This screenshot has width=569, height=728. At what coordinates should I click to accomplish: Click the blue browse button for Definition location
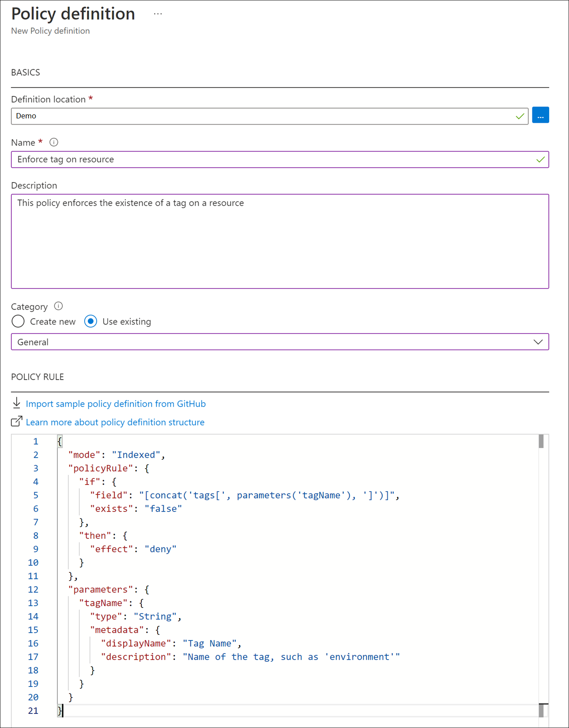point(540,115)
